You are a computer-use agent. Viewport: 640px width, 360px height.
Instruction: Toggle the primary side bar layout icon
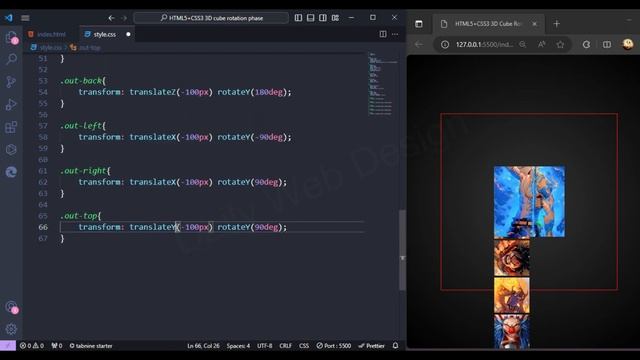point(298,18)
